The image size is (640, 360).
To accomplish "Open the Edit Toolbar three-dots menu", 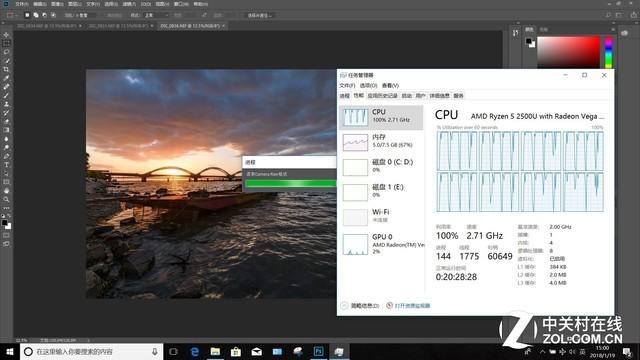I will tap(6, 208).
